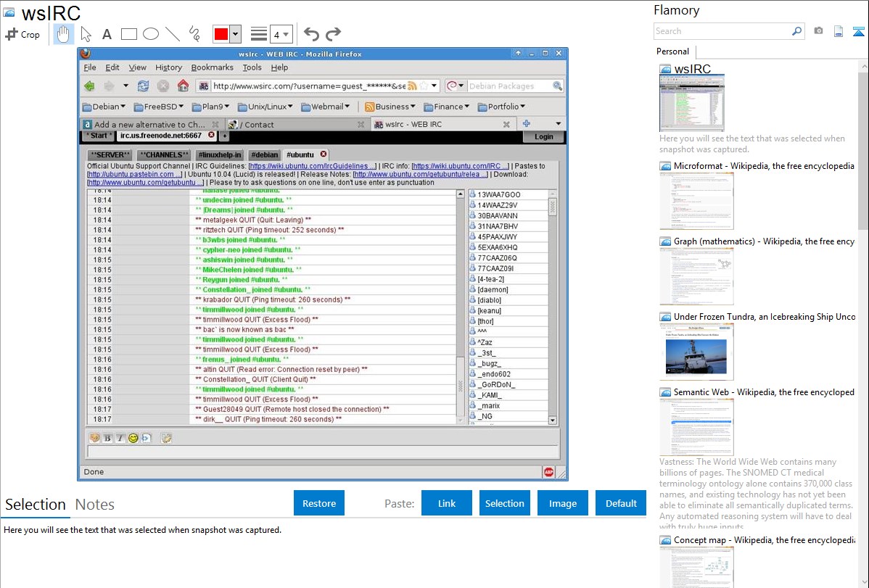Screen dimensions: 869x588
Task: Click the search magnifier icon
Action: click(797, 31)
